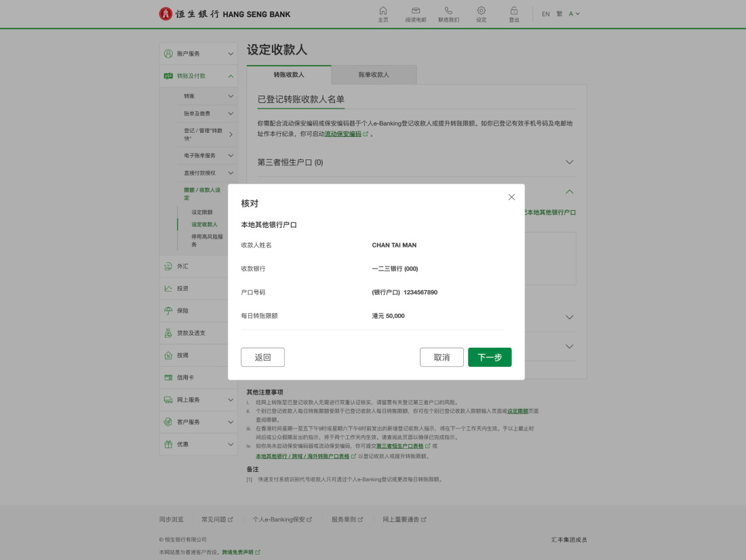Select the 转账收款人 tab
This screenshot has height=560, width=746.
pyautogui.click(x=289, y=75)
